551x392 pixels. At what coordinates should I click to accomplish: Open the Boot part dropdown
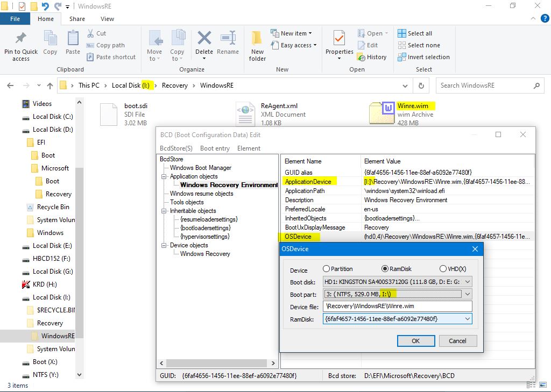pos(467,294)
